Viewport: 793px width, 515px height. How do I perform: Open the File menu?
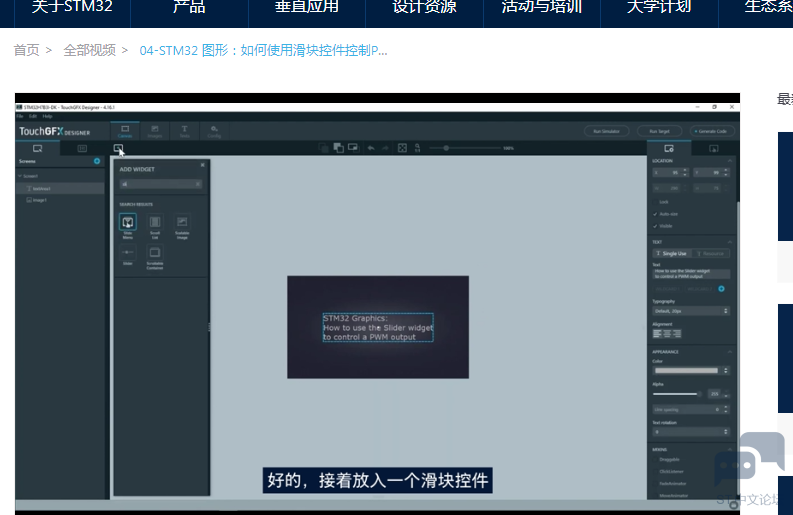20,116
